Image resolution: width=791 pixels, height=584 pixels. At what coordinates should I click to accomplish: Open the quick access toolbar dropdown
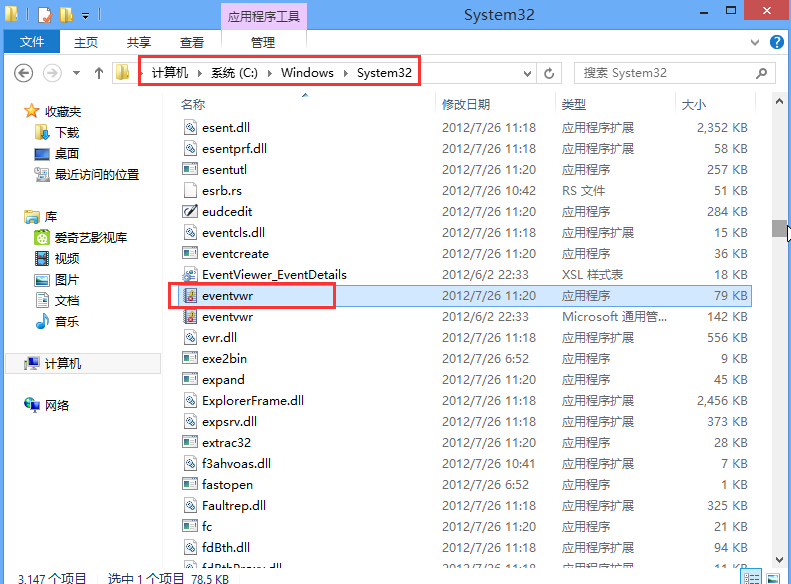coord(85,15)
